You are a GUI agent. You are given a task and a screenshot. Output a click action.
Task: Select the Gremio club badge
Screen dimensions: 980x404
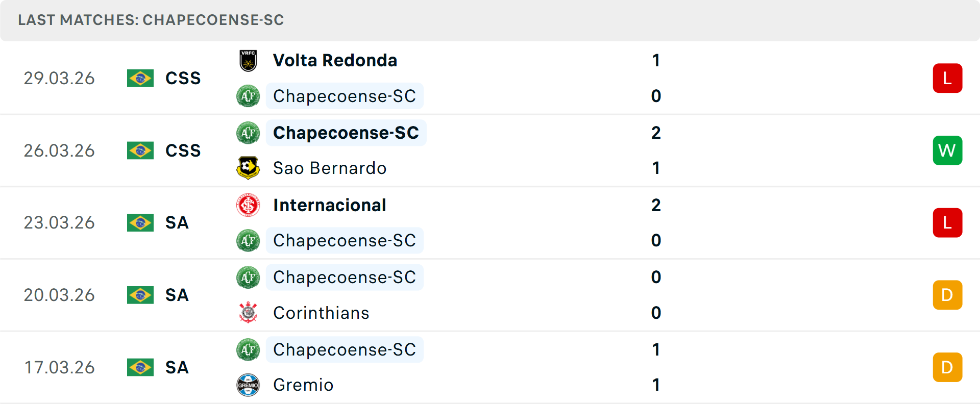[x=248, y=386]
